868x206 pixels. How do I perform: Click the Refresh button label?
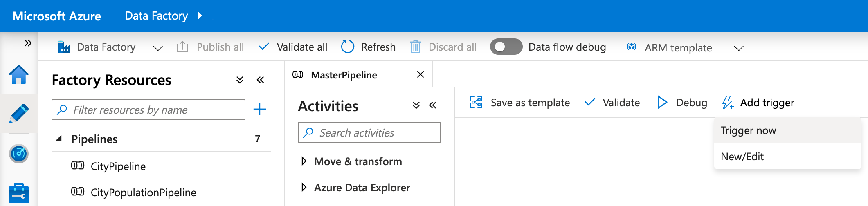tap(378, 47)
